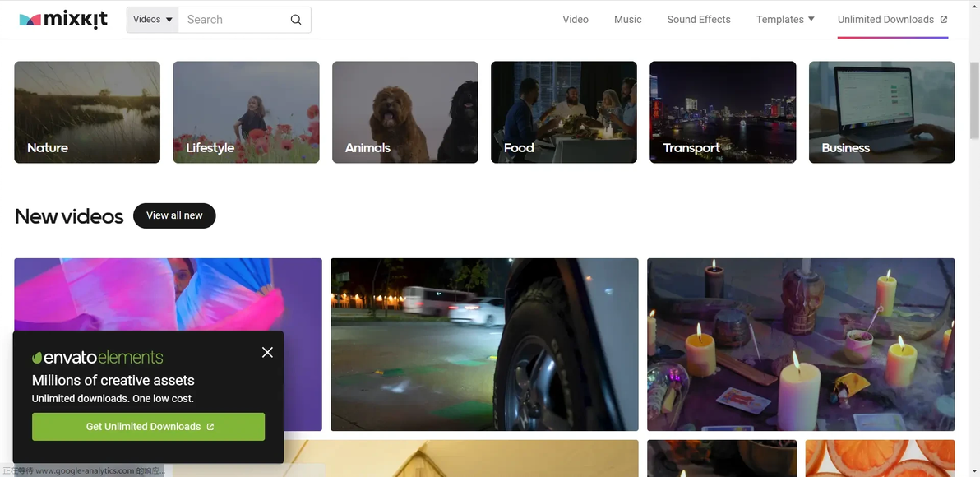
Task: Open the Videos search type dropdown
Action: 152,20
